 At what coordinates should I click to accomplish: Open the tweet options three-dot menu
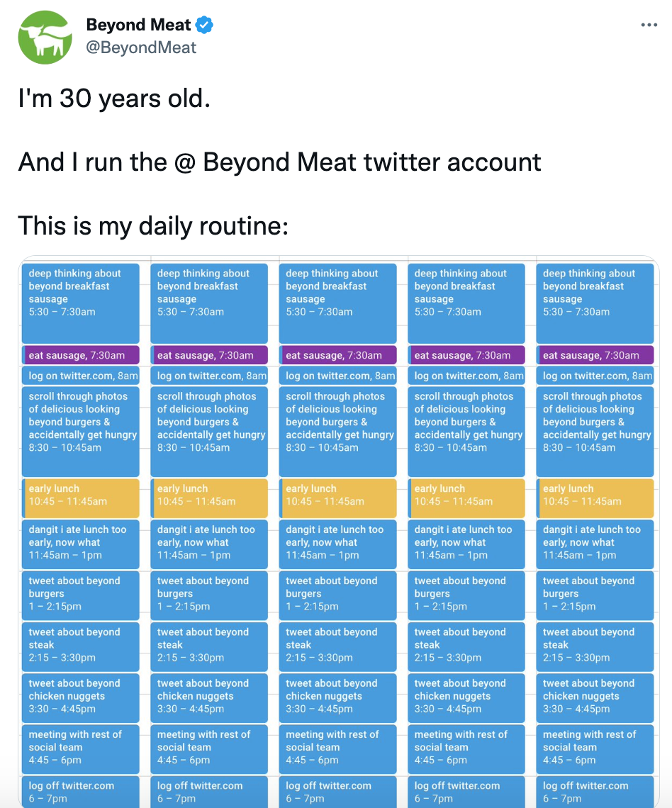tap(649, 24)
